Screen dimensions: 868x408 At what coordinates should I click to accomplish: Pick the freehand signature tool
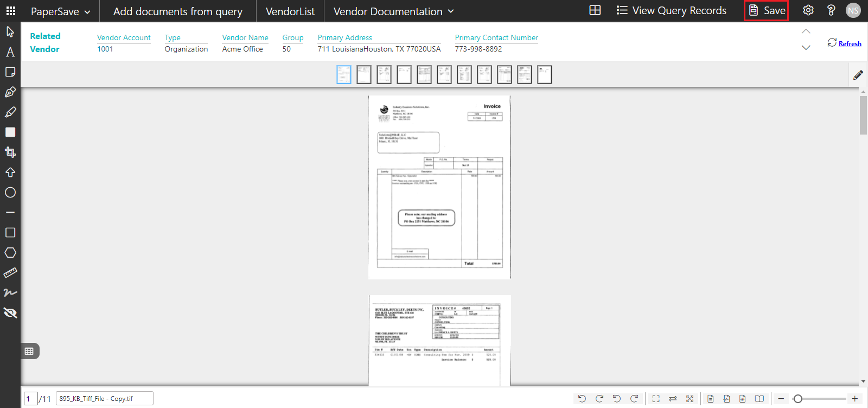tap(10, 293)
